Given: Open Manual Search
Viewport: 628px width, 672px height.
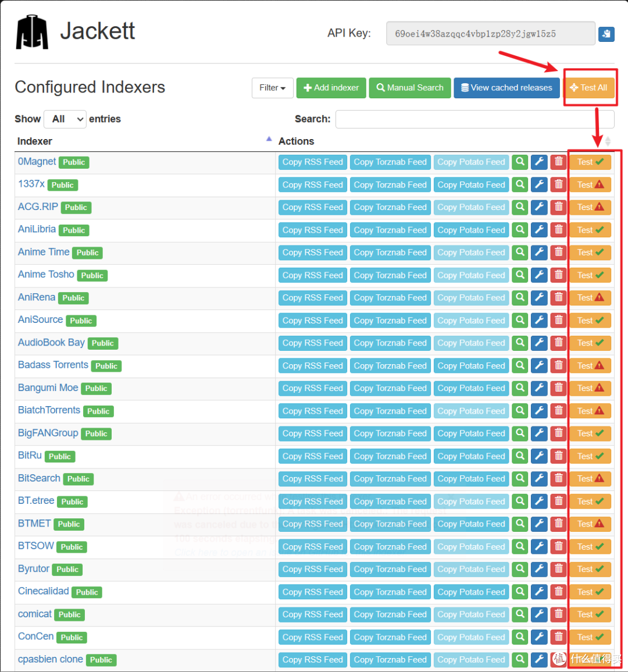Looking at the screenshot, I should (x=410, y=88).
